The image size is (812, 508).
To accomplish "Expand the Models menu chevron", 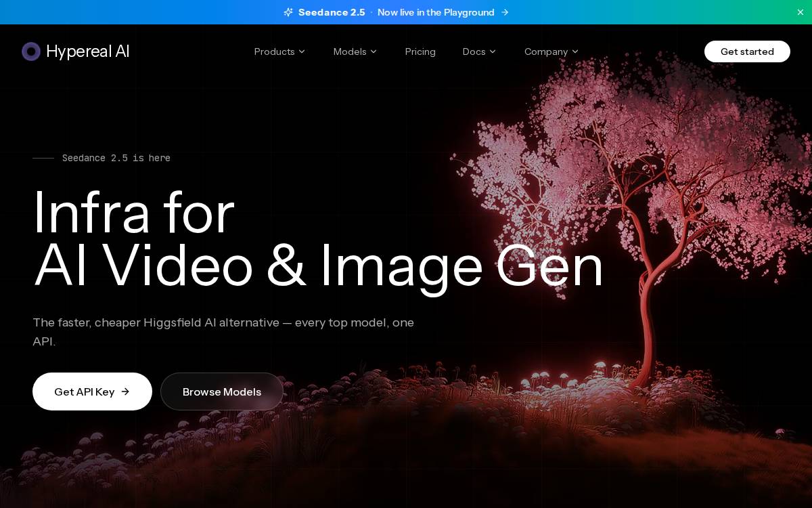I will point(374,51).
